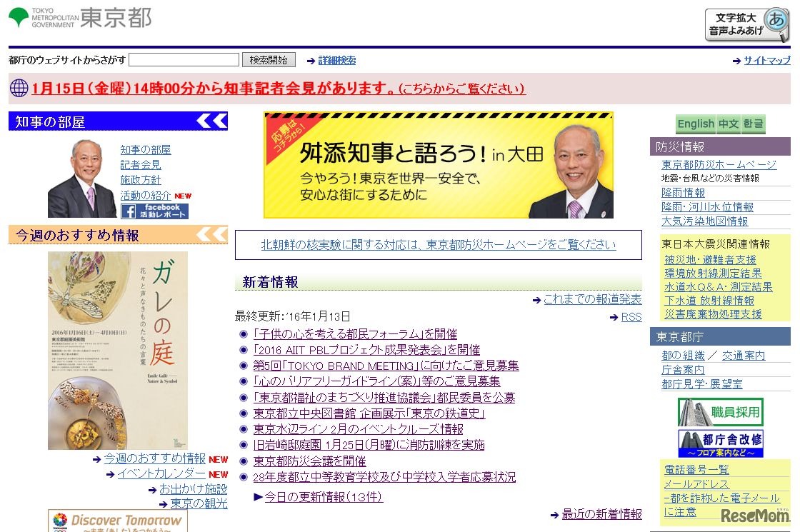Image resolution: width=800 pixels, height=532 pixels.
Task: Click the 都庁舎改修 floor guide banner
Action: tap(721, 443)
